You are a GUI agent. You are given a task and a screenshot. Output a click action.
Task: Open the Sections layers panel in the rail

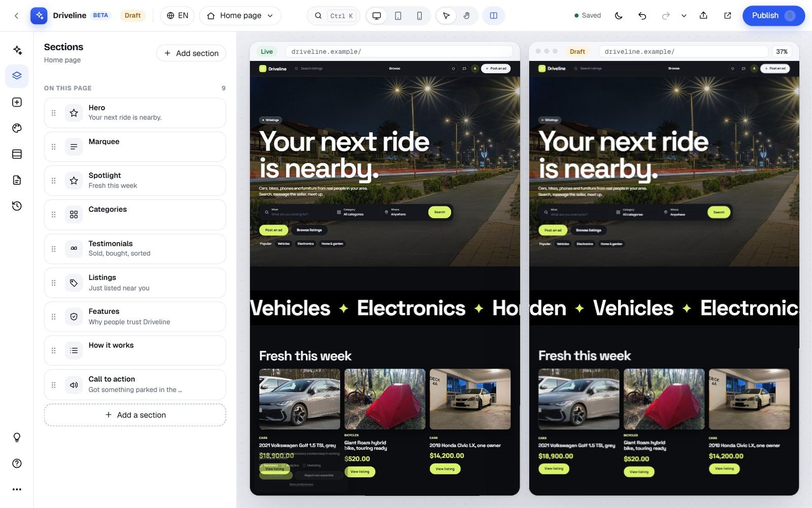click(17, 76)
